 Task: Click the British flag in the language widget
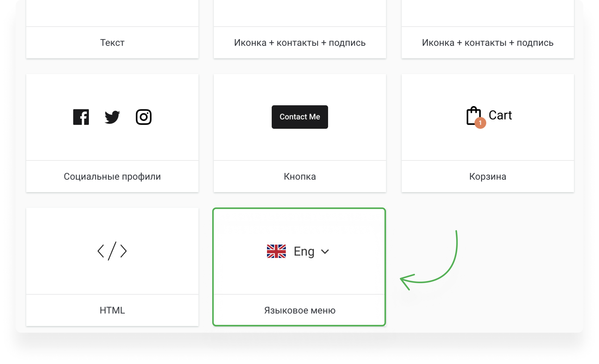click(x=277, y=251)
